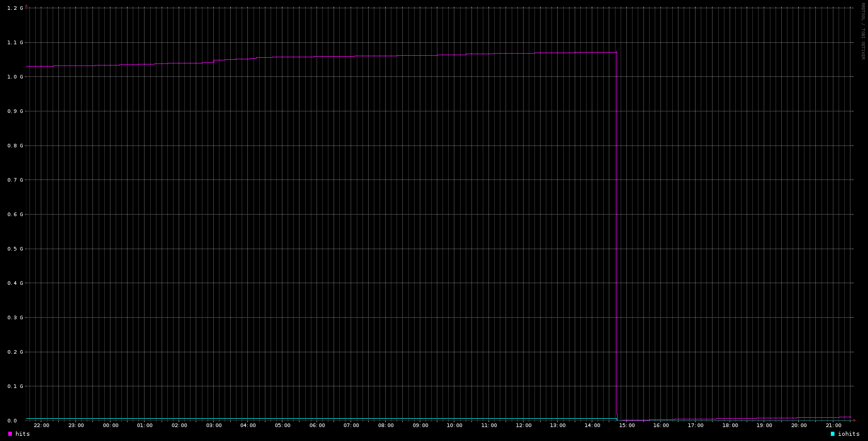Image resolution: width=868 pixels, height=441 pixels.
Task: Select the iohits legend label
Action: pos(848,434)
